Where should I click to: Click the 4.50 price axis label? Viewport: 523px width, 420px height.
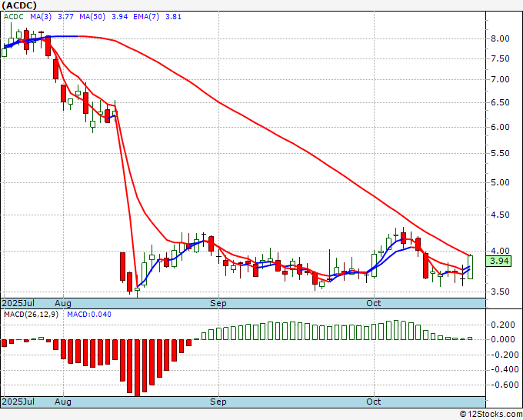[x=500, y=215]
